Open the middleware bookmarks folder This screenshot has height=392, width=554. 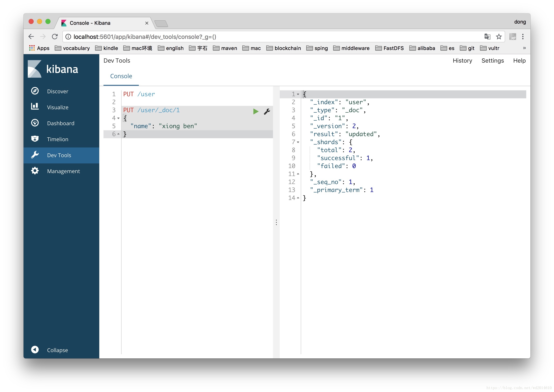tap(351, 48)
